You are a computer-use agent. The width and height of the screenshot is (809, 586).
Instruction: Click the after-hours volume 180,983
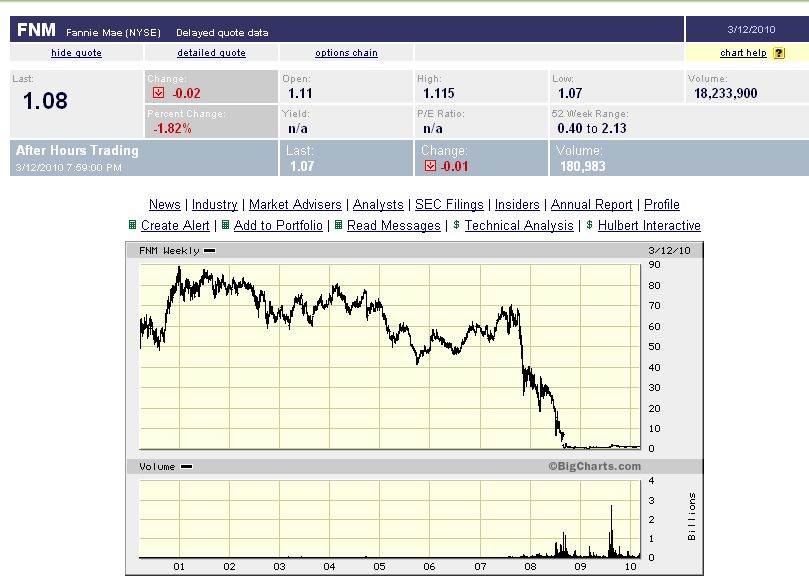tap(583, 166)
